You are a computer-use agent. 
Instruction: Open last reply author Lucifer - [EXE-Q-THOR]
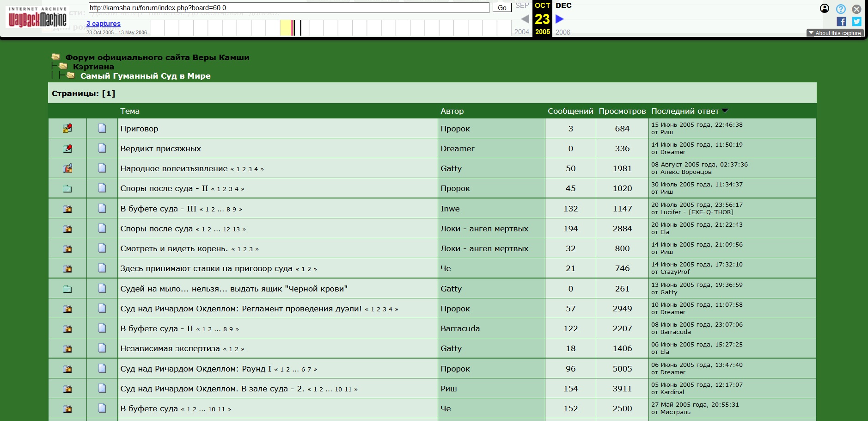tap(697, 212)
